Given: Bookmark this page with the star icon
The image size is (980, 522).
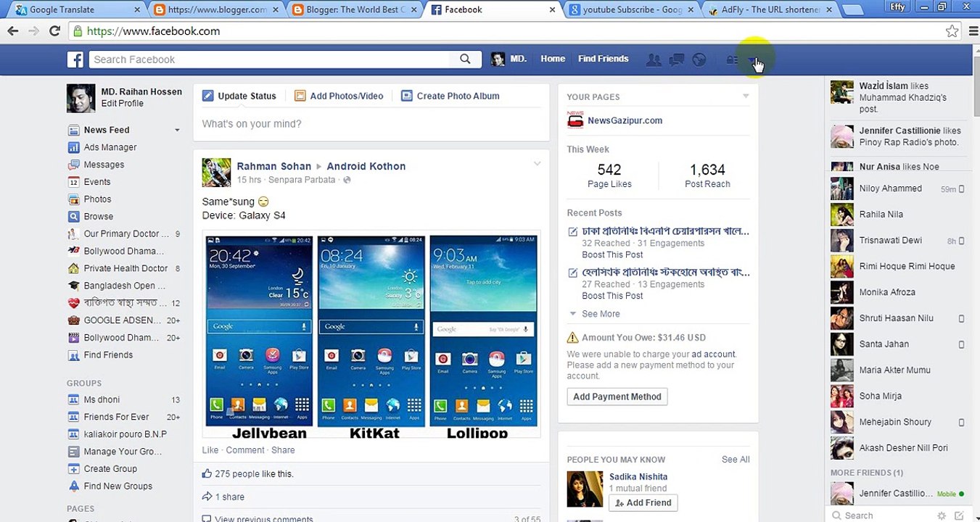Looking at the screenshot, I should [x=952, y=31].
